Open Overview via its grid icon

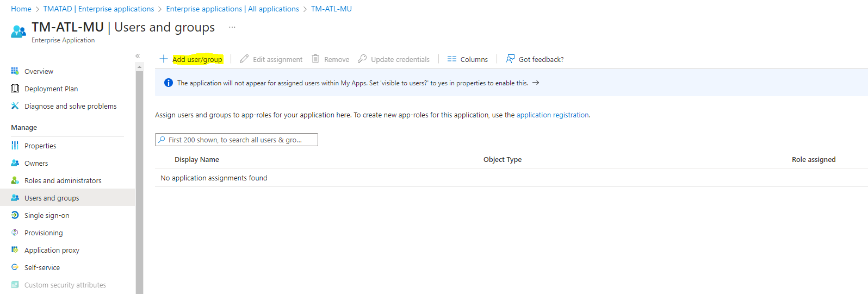pos(15,71)
